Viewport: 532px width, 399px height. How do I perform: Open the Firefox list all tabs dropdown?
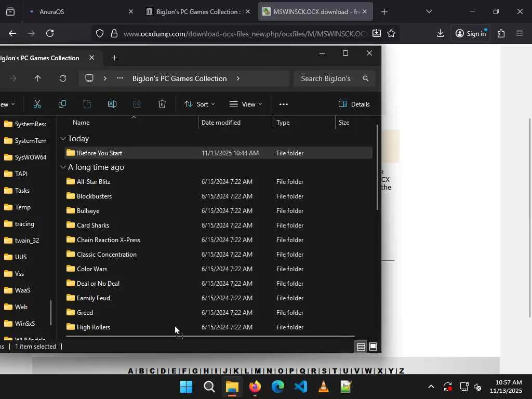429,11
